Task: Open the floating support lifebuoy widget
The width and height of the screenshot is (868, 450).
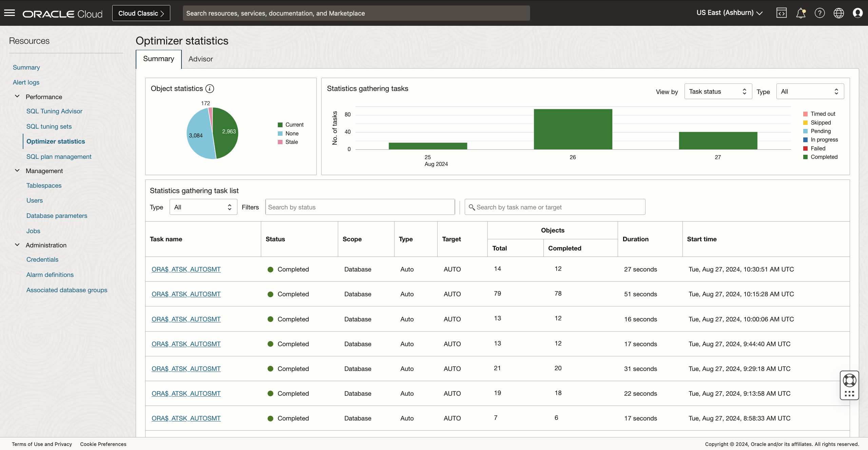Action: [849, 380]
